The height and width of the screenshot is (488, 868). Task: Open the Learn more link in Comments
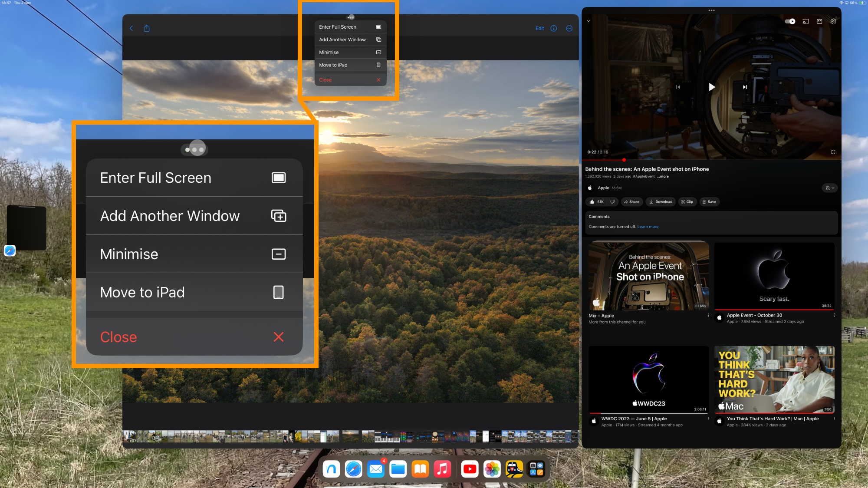(648, 227)
